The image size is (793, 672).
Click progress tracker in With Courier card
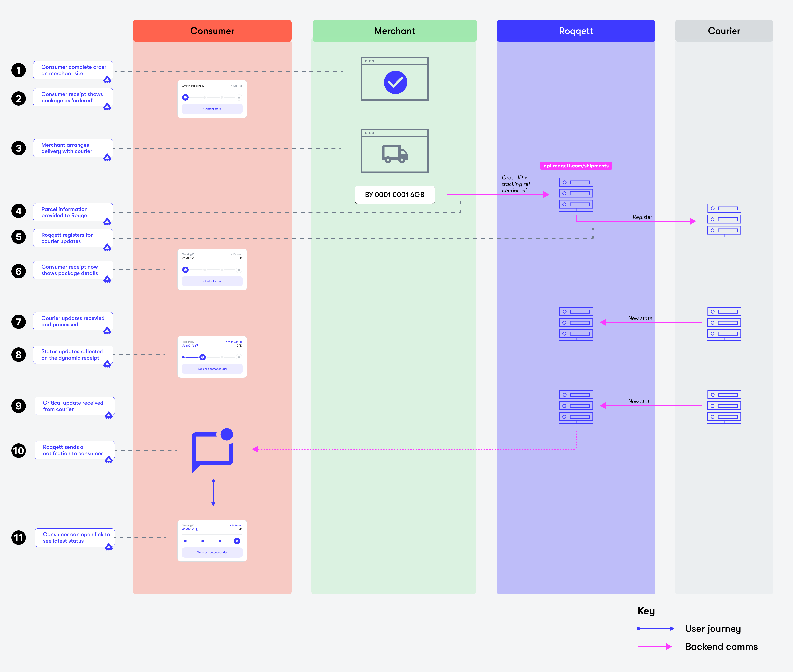click(x=212, y=357)
